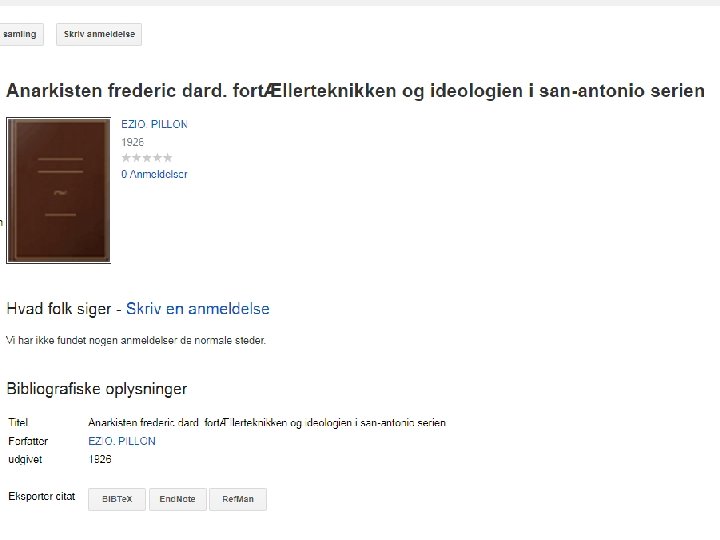Select the fourth rating star

tap(158, 158)
